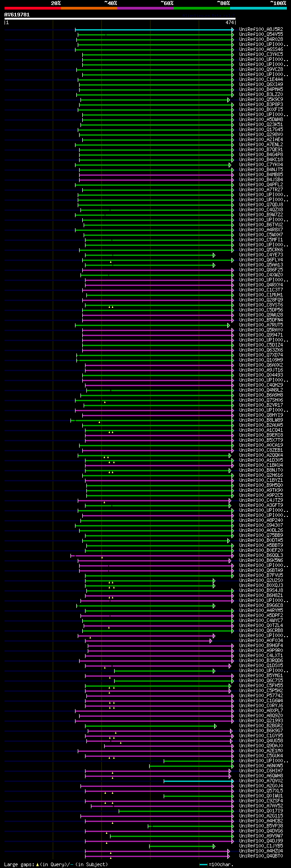Select the query name AV619781
This screenshot has width=291, height=868.
tap(17, 15)
